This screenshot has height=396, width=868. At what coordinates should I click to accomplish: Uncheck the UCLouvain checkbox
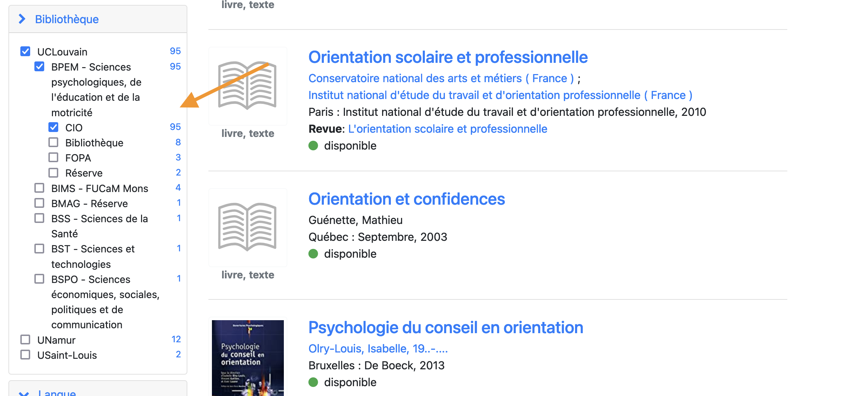[25, 52]
